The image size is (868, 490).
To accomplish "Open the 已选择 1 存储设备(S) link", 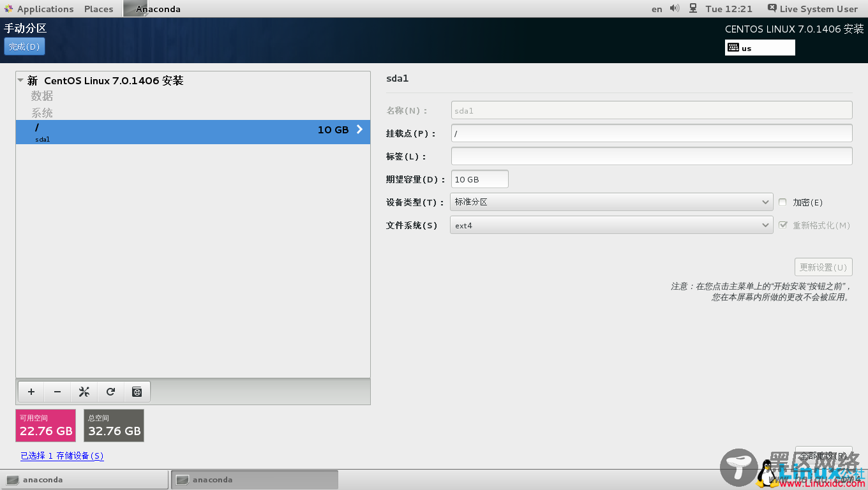I will 62,456.
